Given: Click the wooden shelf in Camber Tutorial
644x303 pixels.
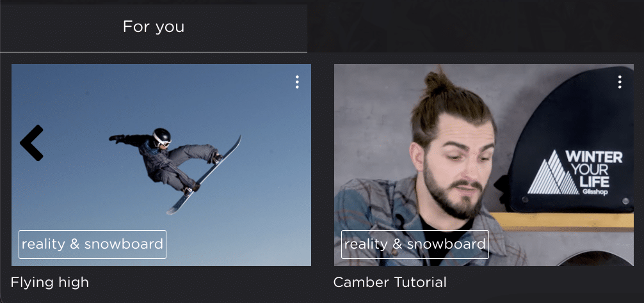Looking at the screenshot, I should (562, 221).
